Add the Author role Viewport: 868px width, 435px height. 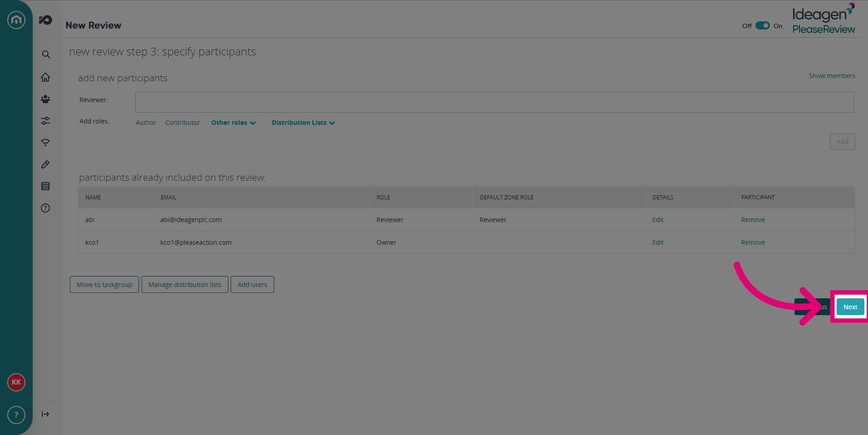click(146, 123)
